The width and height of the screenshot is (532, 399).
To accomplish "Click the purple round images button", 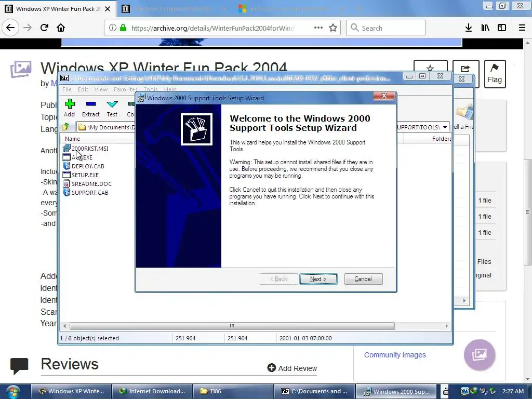I will 480,355.
